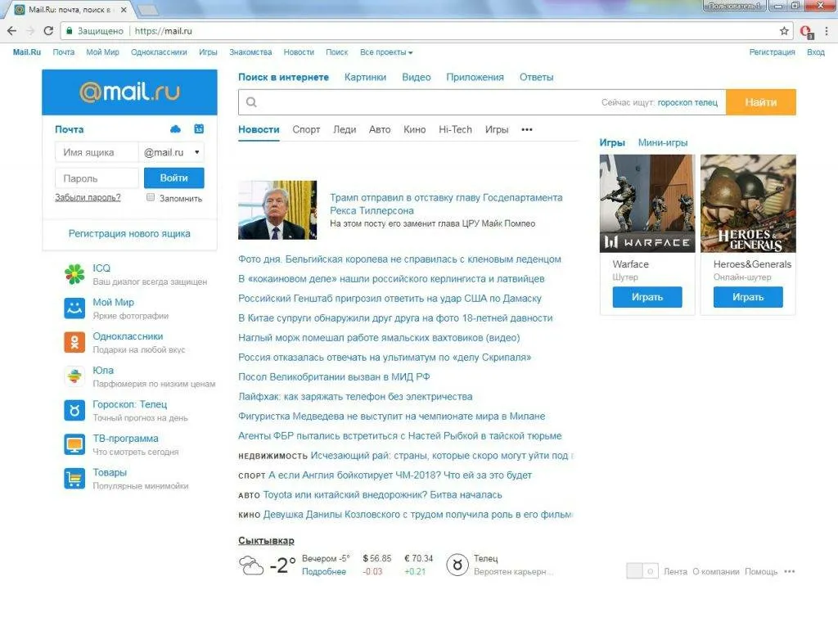The width and height of the screenshot is (838, 644).
Task: Open the Warface game thumbnail
Action: tap(647, 204)
